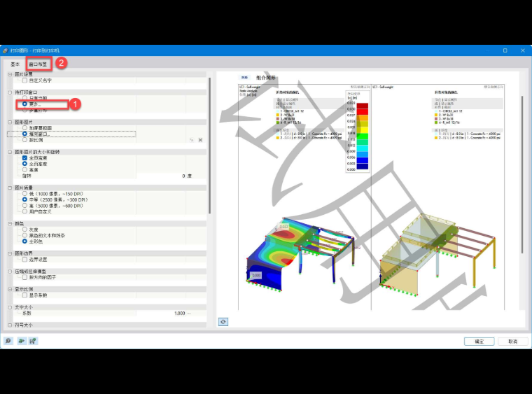Collapse the 图形边界 group
The width and height of the screenshot is (532, 394).
click(x=10, y=253)
